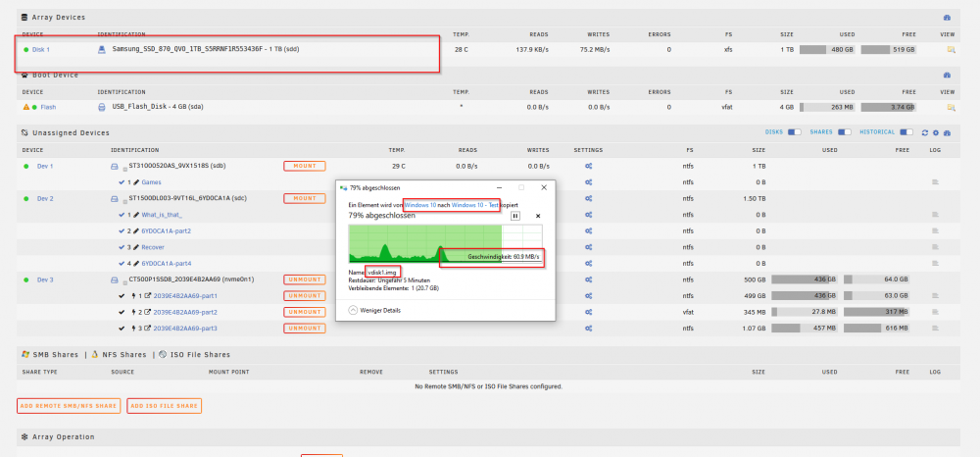The image size is (980, 457).
Task: Click the vdisk1.img file name text
Action: pos(382,273)
